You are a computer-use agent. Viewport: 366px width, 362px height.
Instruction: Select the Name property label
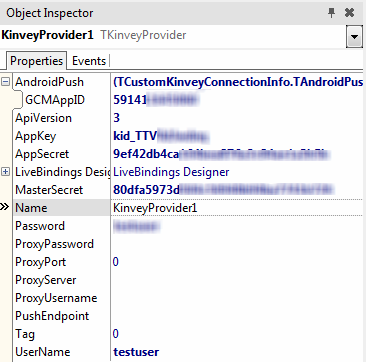click(31, 208)
